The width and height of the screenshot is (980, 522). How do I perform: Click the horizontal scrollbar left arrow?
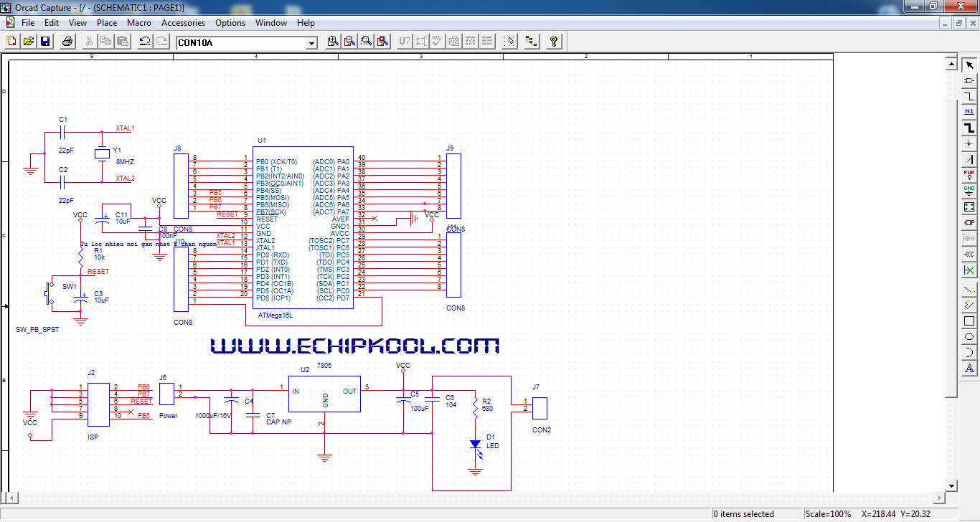pos(11,497)
